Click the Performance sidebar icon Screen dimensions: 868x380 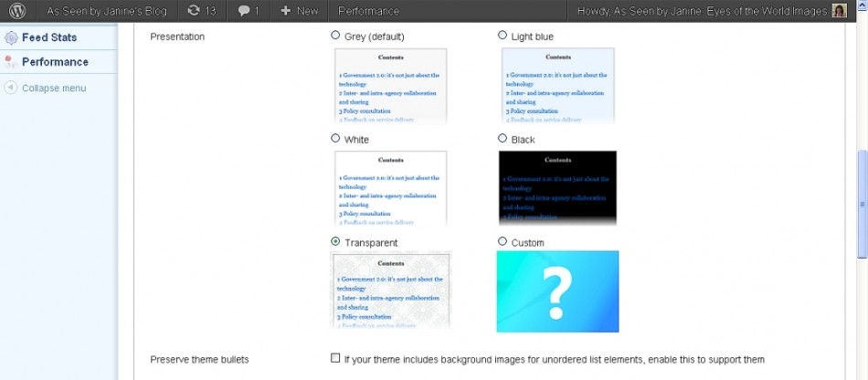point(11,62)
